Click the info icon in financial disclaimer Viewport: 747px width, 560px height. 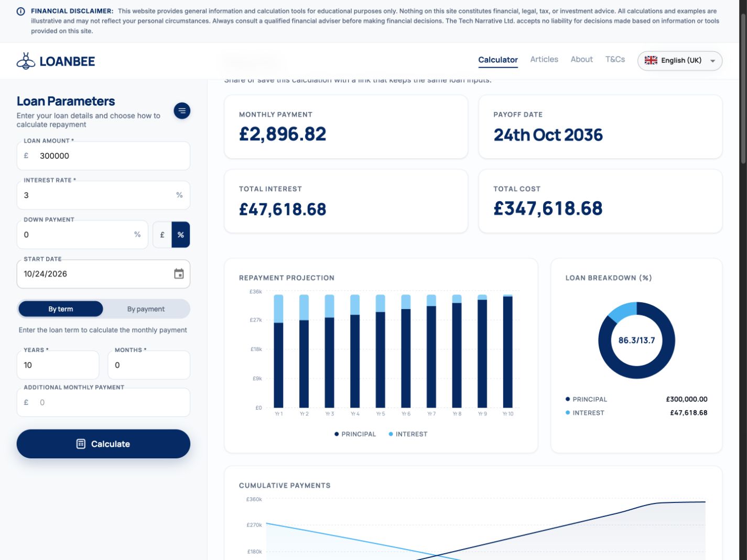coord(20,11)
